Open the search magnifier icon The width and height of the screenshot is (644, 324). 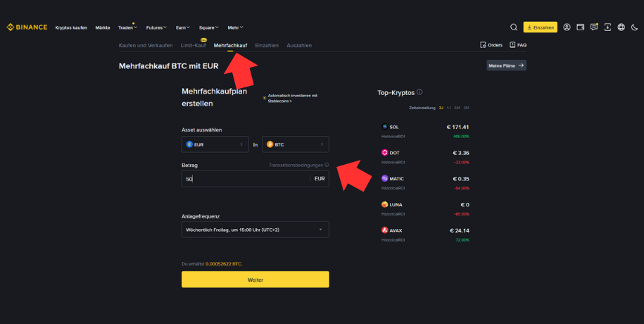tap(513, 27)
